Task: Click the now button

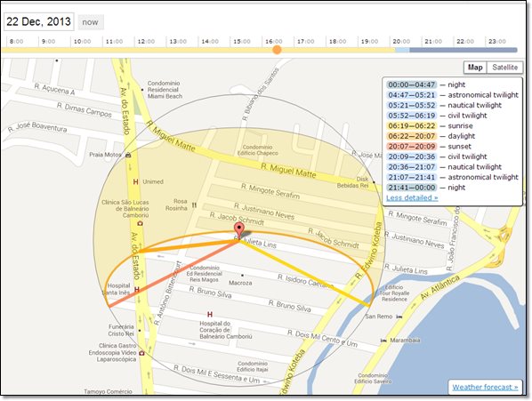Action: click(x=90, y=22)
